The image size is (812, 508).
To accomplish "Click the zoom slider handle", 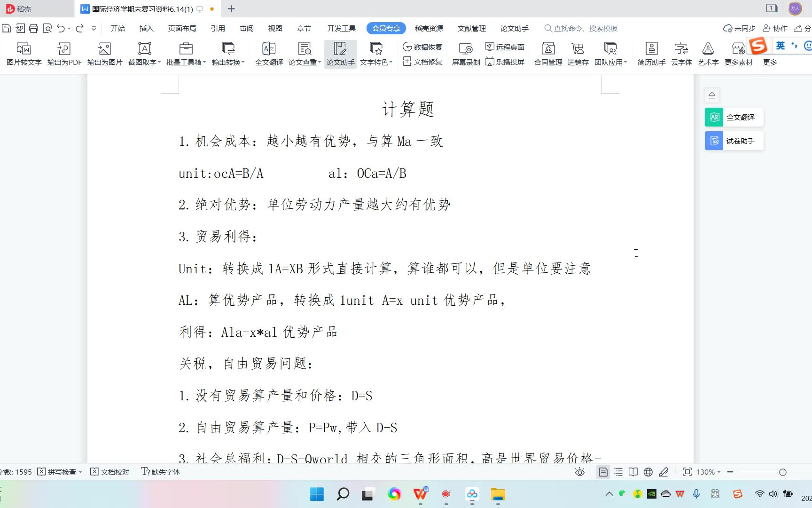I will pos(782,472).
